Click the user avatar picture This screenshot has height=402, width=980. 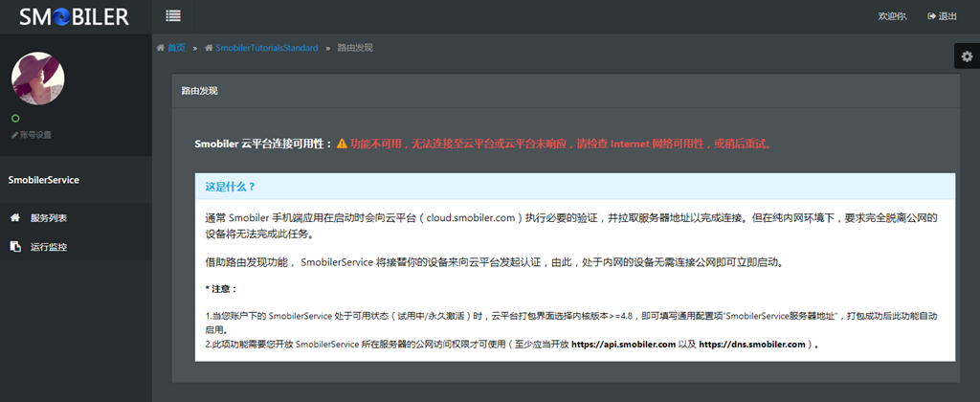tap(37, 78)
